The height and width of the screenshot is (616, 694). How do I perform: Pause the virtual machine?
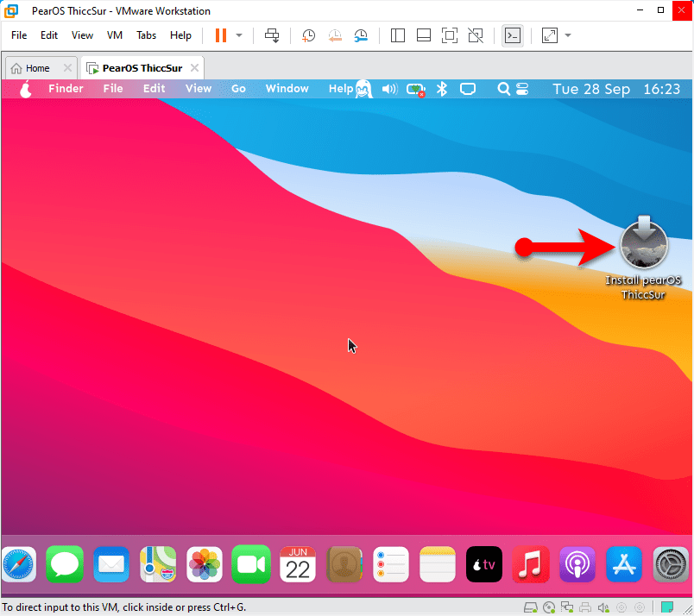[x=221, y=35]
